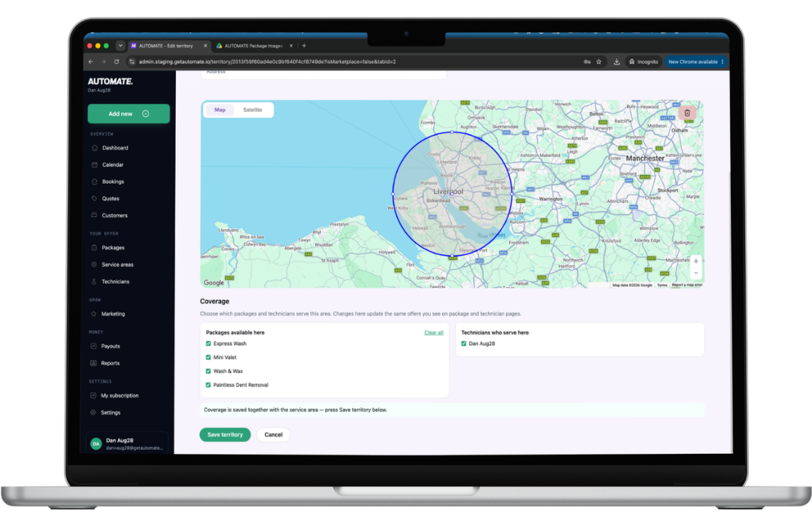Close the AUTOMATE Edit territory tab

(x=205, y=46)
